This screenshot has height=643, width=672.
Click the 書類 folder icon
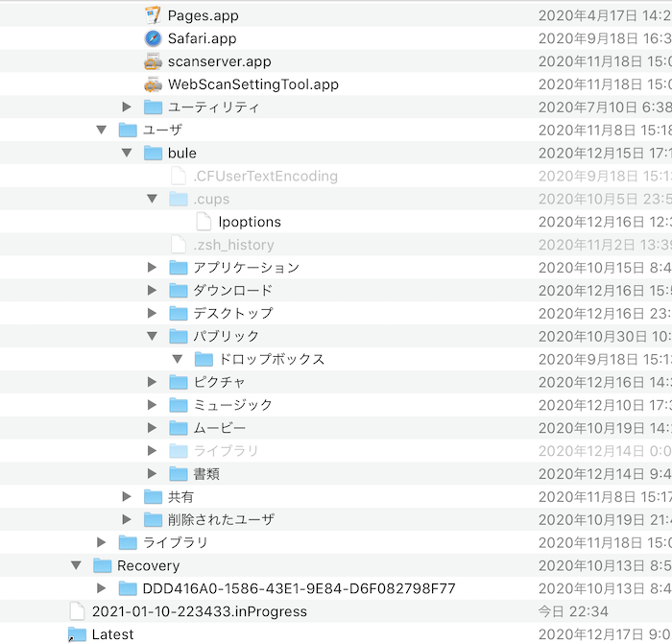click(179, 474)
